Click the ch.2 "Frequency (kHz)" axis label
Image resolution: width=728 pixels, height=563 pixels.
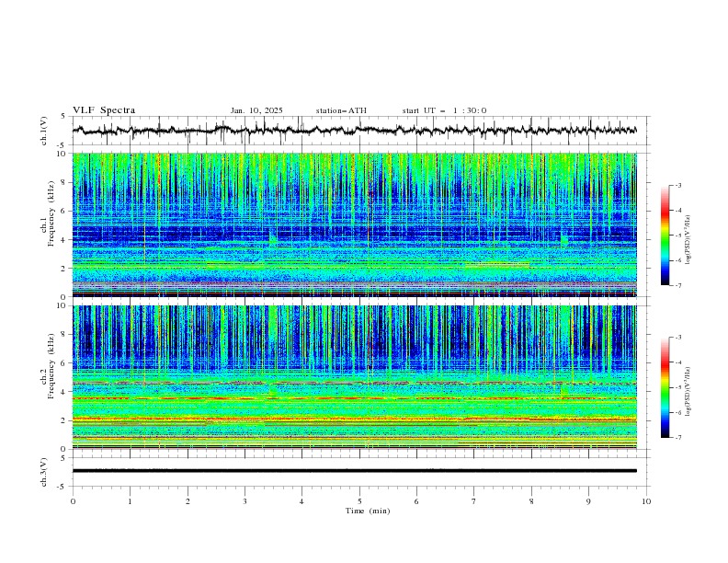[x=51, y=366]
